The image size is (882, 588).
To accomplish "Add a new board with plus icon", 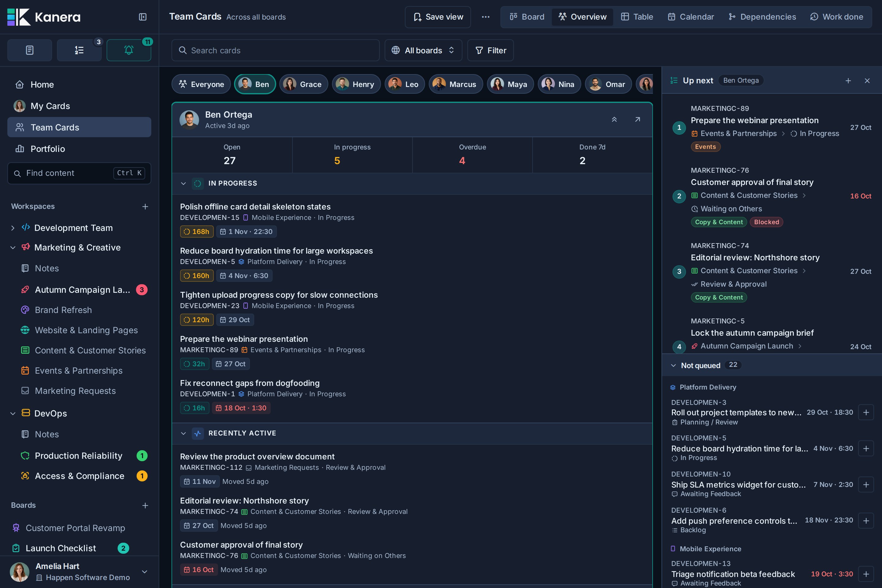I will [145, 506].
